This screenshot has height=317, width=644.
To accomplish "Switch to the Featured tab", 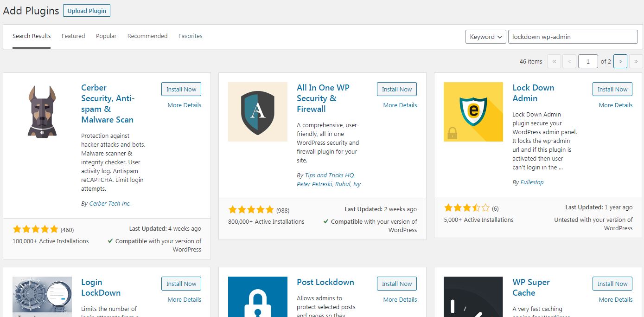I will point(73,36).
